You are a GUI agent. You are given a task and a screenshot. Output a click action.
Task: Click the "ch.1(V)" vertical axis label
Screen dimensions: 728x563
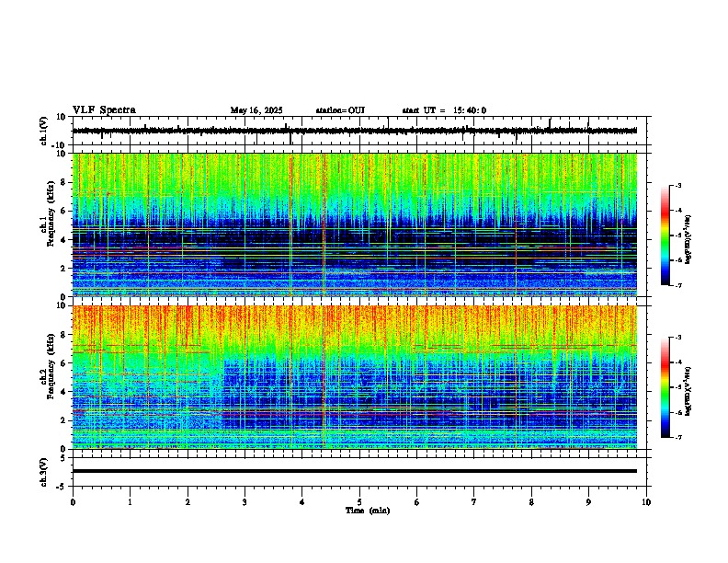44,131
